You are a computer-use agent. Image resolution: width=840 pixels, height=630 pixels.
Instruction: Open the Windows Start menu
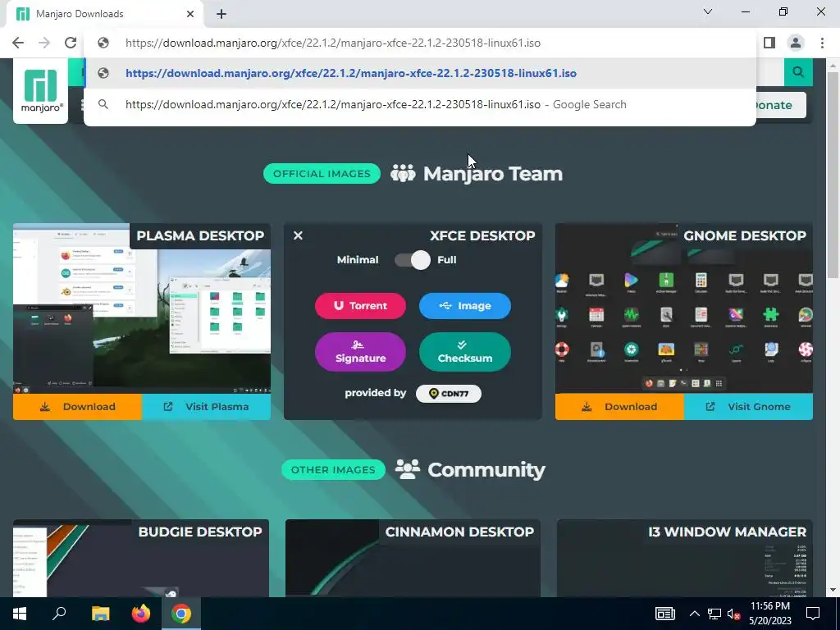[20, 614]
